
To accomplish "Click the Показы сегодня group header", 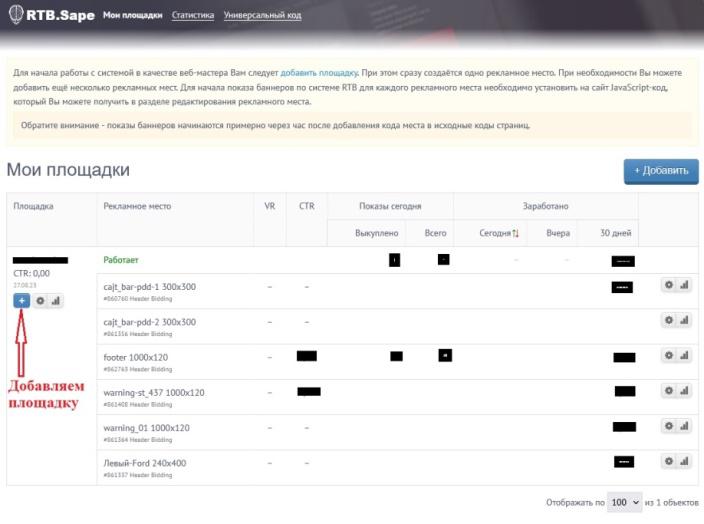I will click(390, 206).
